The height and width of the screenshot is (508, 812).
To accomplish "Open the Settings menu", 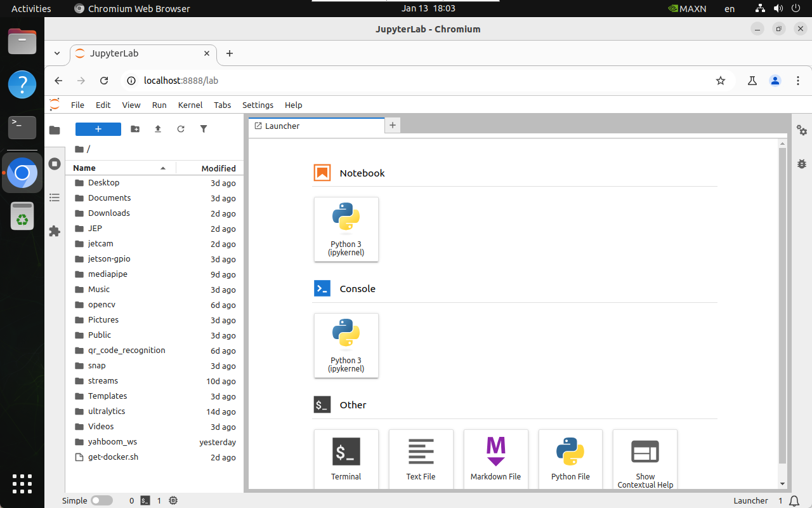I will pos(258,105).
